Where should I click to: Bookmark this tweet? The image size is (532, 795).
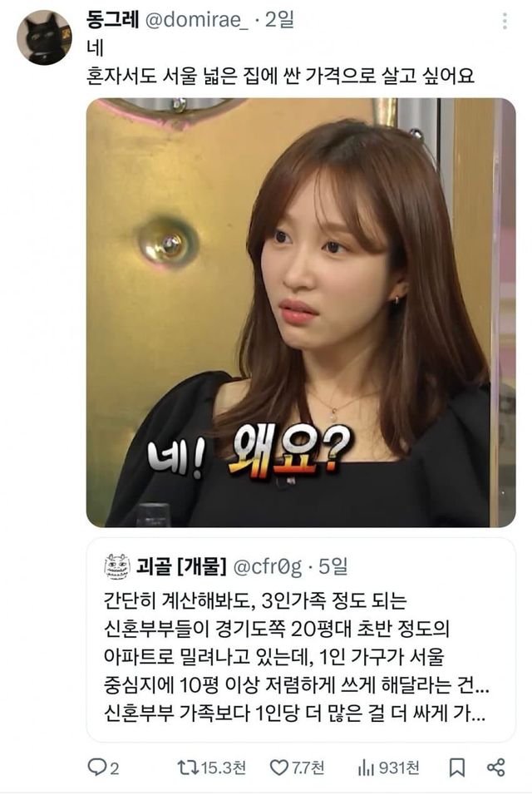click(x=457, y=768)
